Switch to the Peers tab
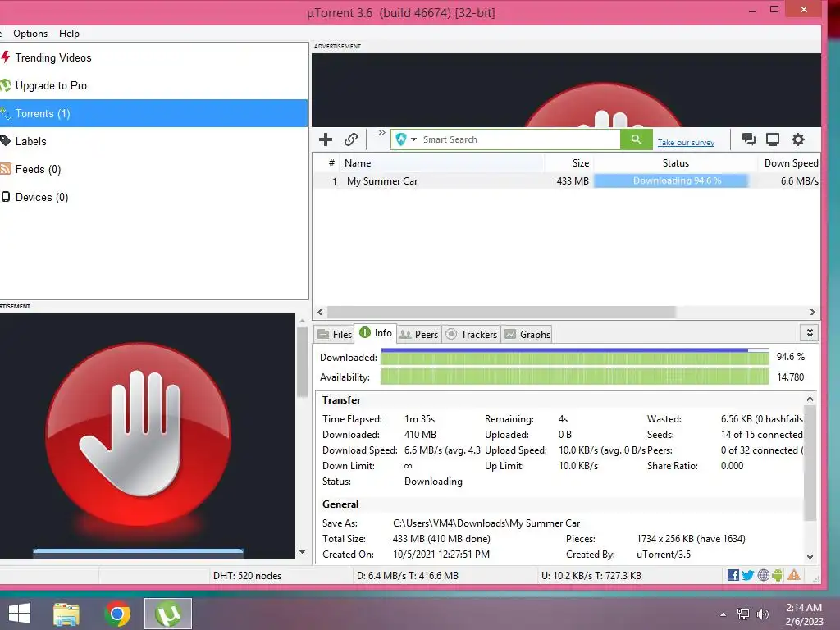 click(x=419, y=335)
